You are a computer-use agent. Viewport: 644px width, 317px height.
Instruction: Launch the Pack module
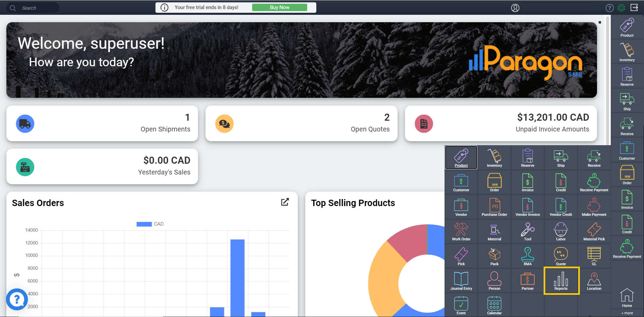click(x=494, y=256)
